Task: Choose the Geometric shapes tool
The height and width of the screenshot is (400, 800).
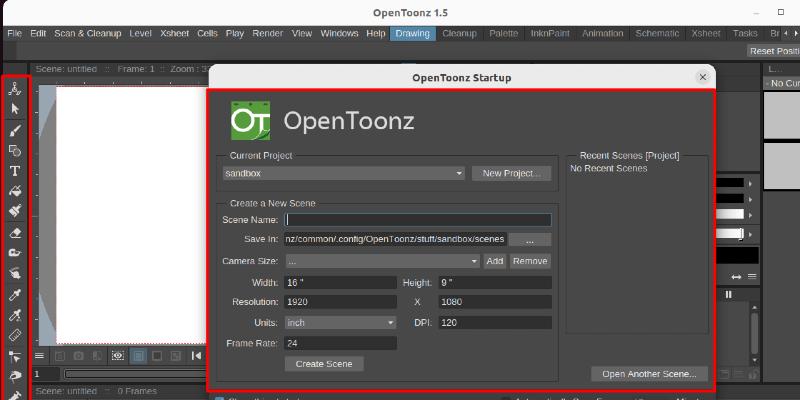Action: point(15,150)
